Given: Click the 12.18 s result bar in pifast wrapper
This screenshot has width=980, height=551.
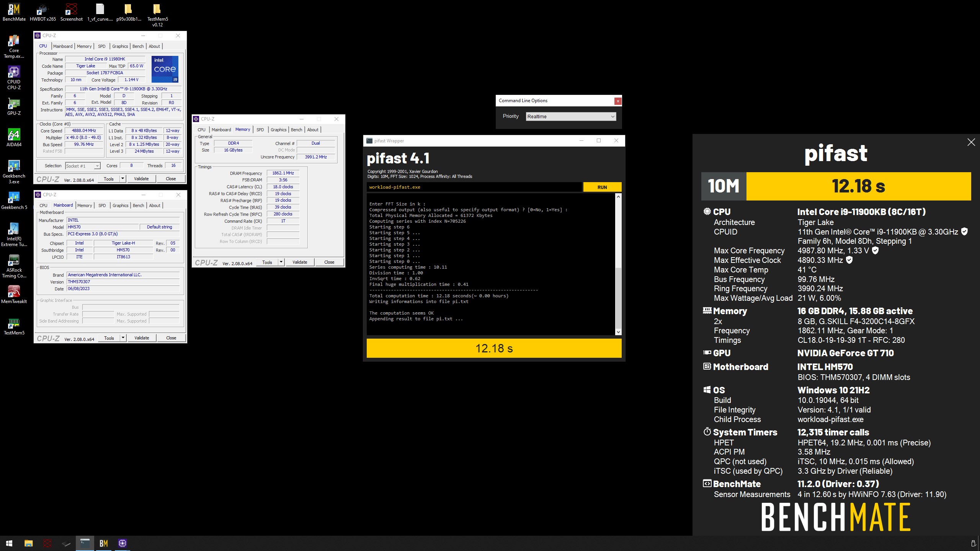Looking at the screenshot, I should (x=494, y=348).
